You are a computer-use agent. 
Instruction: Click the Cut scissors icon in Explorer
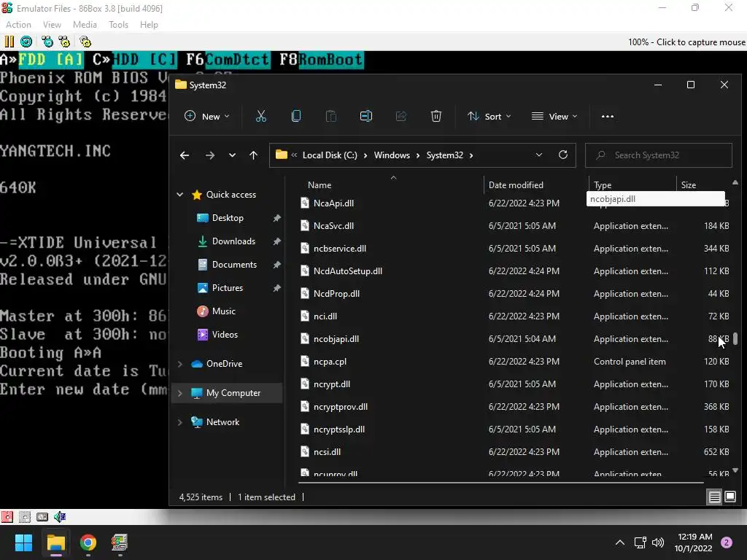coord(261,116)
